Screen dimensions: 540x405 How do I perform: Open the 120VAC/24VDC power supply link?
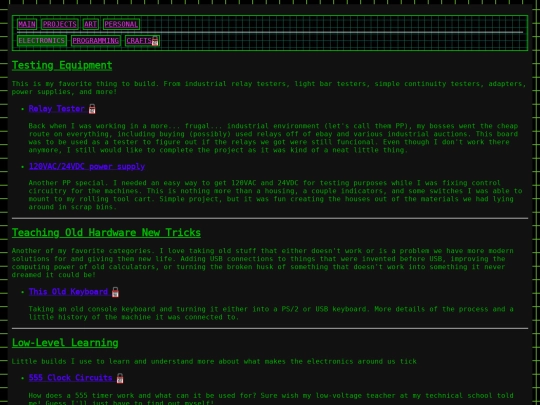87,166
